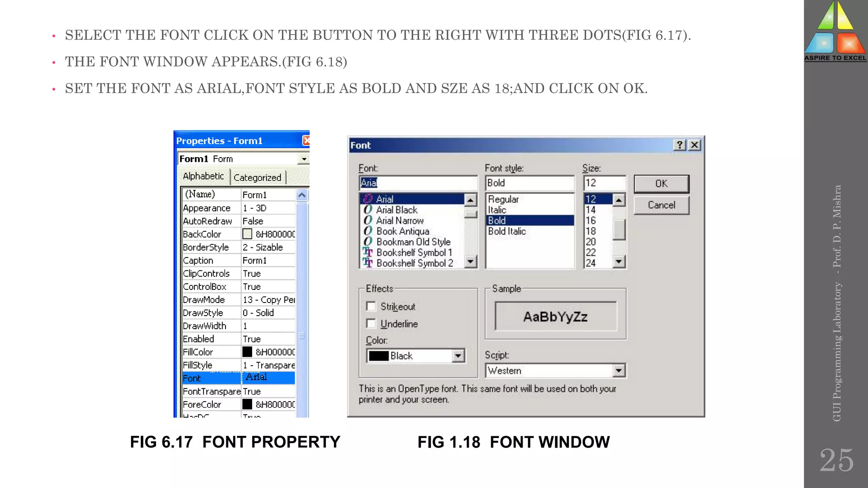868x488 pixels.
Task: Select size 20 in the size list
Action: pyautogui.click(x=598, y=242)
